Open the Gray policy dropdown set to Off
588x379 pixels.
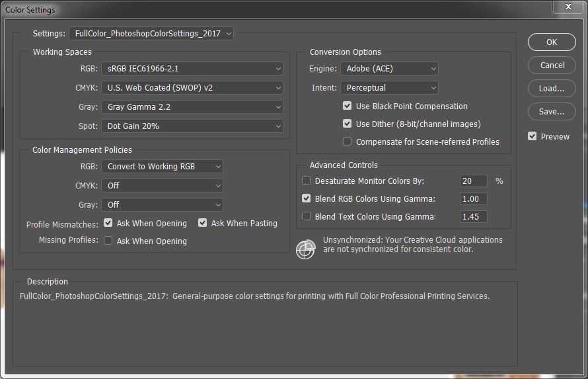[162, 204]
